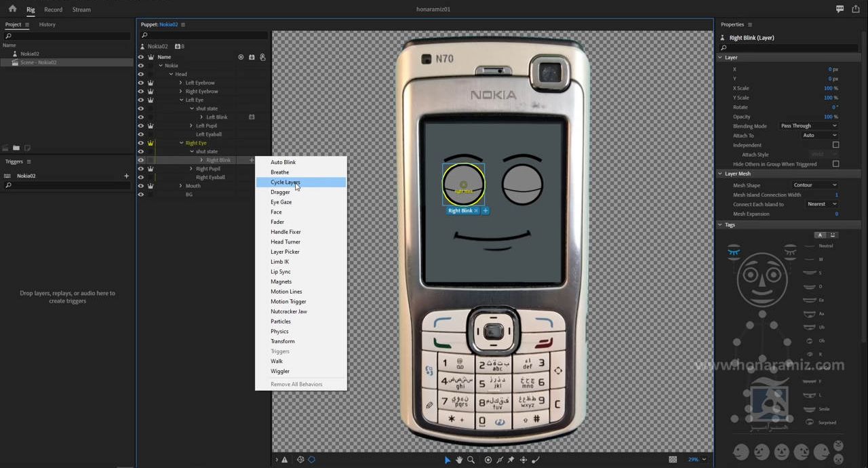Viewport: 868px width, 468px height.
Task: Select the Stick tool
Action: [x=500, y=459]
